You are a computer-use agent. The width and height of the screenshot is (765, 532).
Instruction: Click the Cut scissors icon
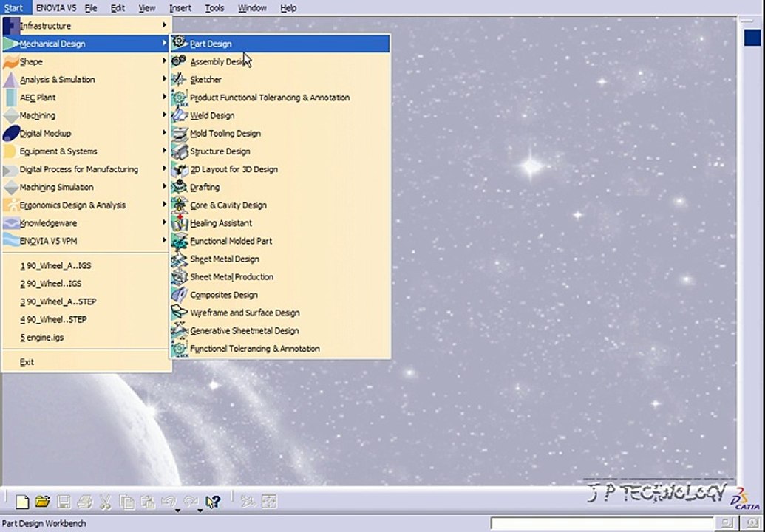coord(106,502)
